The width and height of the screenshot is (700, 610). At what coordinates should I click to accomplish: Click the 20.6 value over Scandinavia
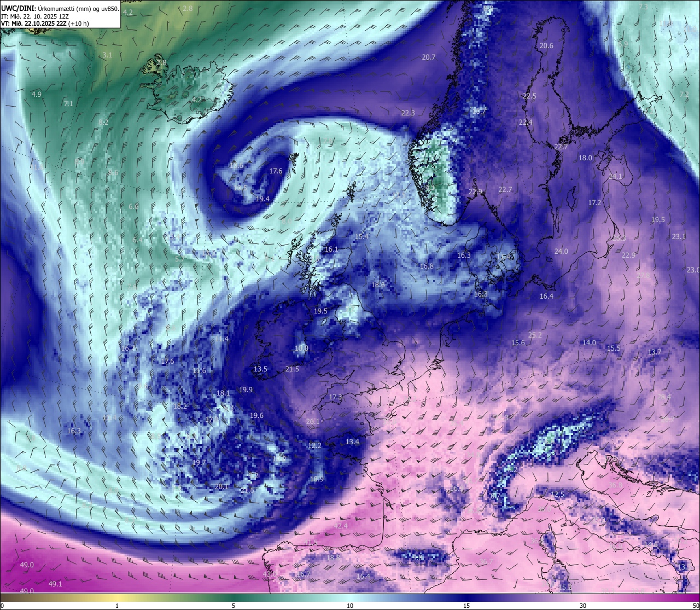pos(546,46)
